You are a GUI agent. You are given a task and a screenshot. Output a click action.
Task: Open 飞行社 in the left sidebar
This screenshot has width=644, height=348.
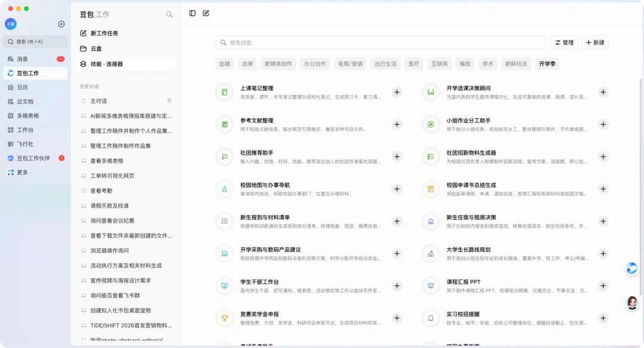point(36,144)
